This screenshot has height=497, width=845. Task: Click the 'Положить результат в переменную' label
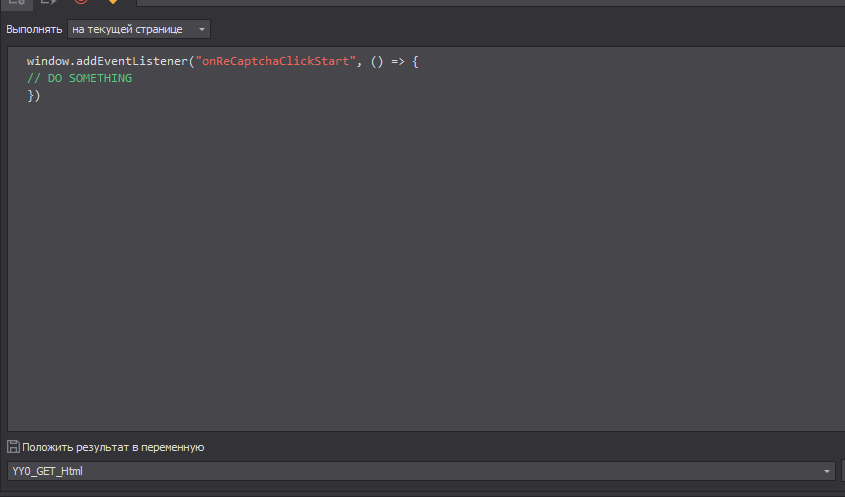pyautogui.click(x=113, y=447)
